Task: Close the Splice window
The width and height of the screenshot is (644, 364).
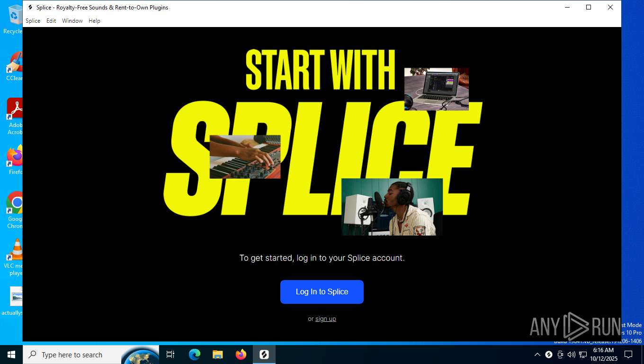Action: [610, 7]
